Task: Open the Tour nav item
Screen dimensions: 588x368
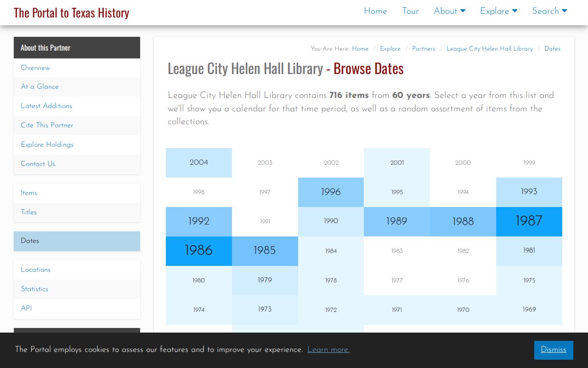Action: point(410,11)
